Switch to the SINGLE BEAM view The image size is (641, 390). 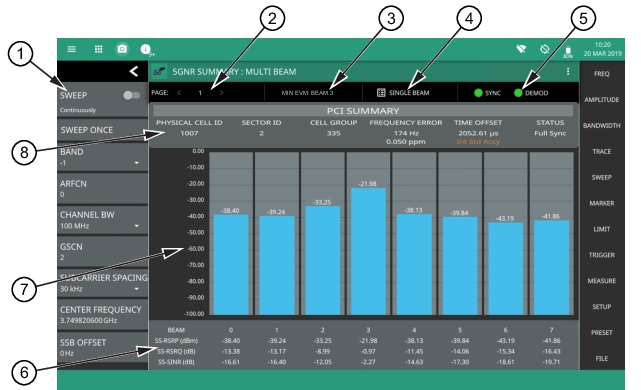pos(403,93)
